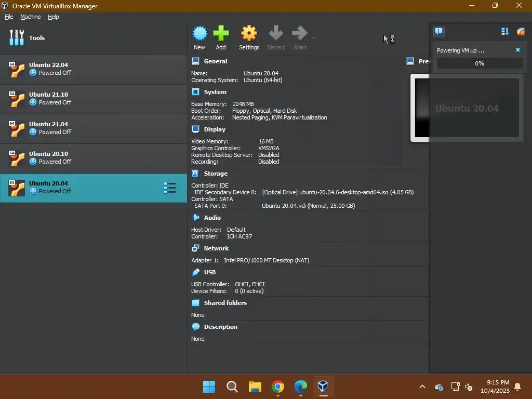Open the File menu
This screenshot has height=399, width=532.
coord(9,17)
